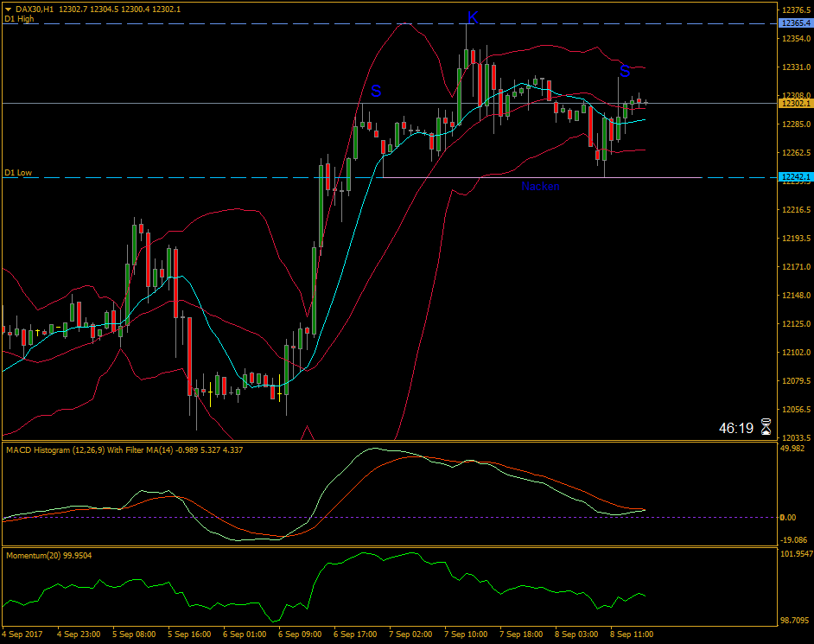Select the Nacken text annotation
The height and width of the screenshot is (644, 814).
click(x=541, y=186)
